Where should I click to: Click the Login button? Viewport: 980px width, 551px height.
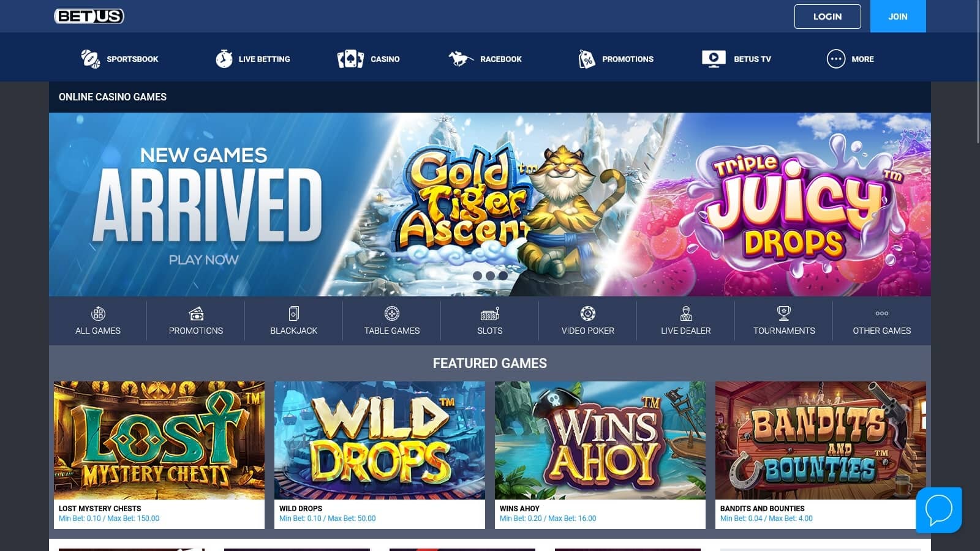827,17
